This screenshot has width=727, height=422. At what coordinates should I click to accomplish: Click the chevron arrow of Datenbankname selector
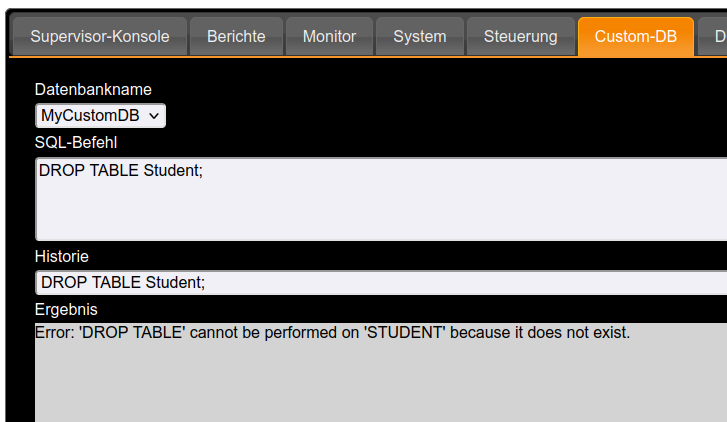[x=154, y=116]
